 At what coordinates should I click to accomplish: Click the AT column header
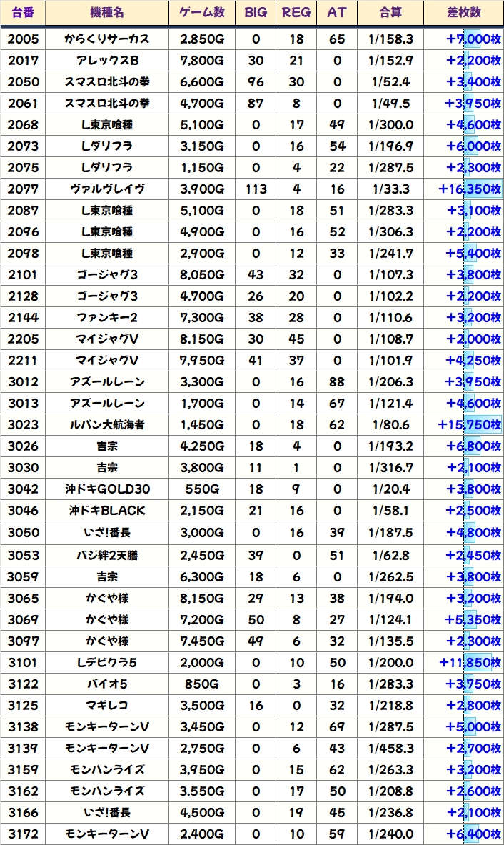click(x=337, y=12)
